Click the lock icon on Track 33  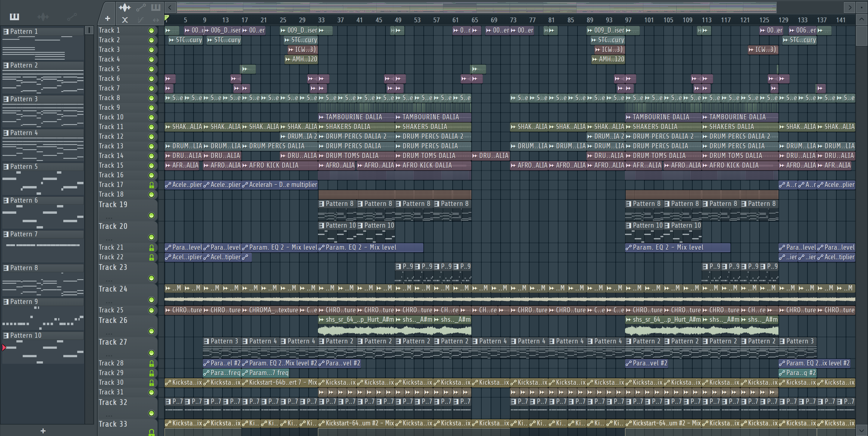(152, 432)
